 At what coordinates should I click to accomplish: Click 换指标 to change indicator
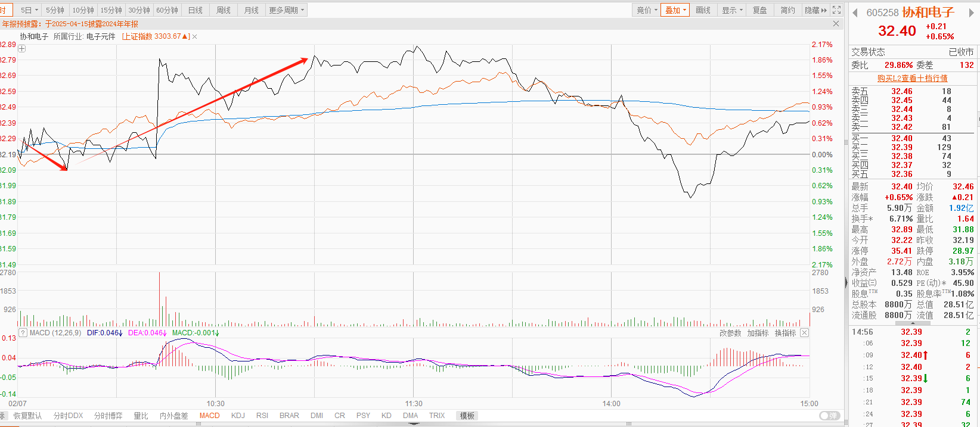[x=786, y=333]
